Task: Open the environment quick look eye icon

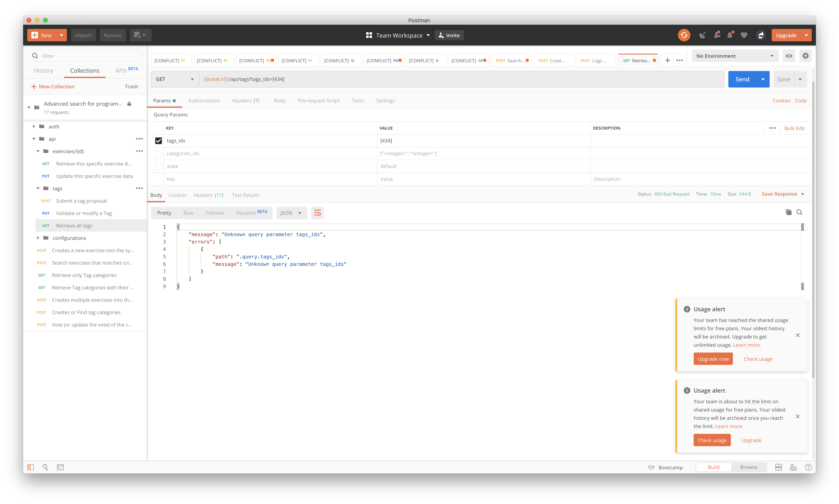Action: click(x=789, y=56)
